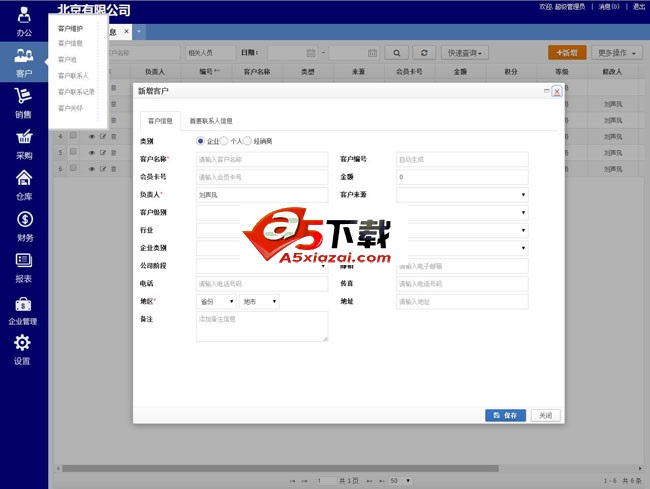
Task: Select 客户关怀 in the customer submenu
Action: [70, 108]
